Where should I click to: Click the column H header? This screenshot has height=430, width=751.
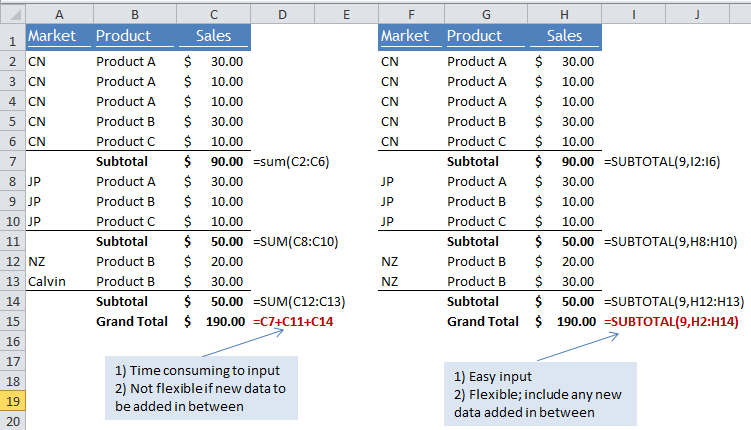tap(567, 12)
